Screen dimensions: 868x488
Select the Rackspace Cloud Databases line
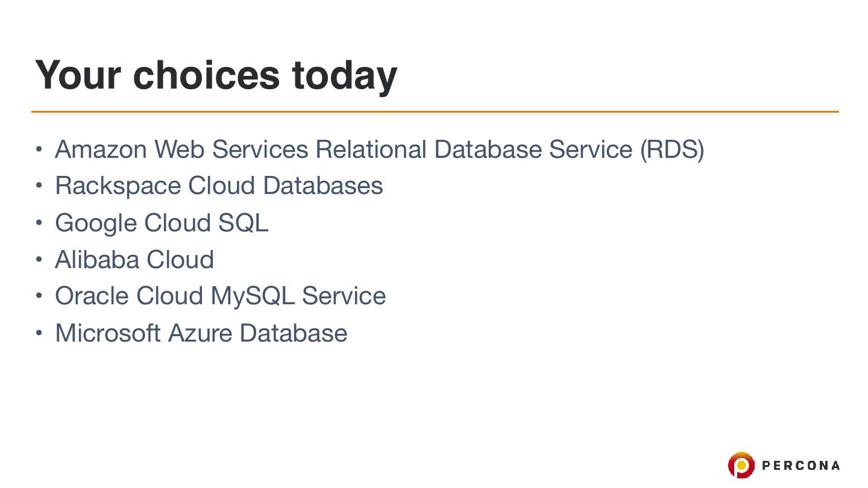(x=218, y=186)
